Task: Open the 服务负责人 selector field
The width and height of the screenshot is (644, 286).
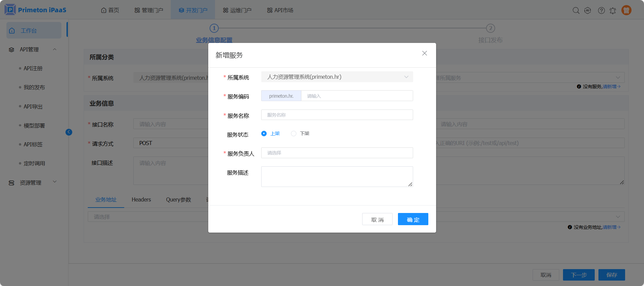Action: point(337,153)
